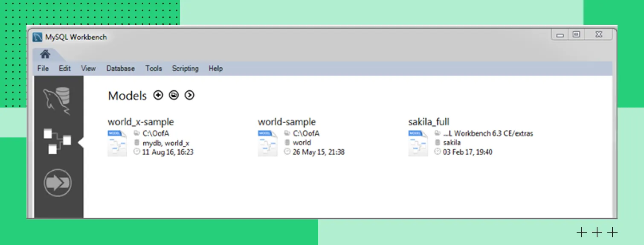Click the sakila_full model title

pyautogui.click(x=429, y=122)
